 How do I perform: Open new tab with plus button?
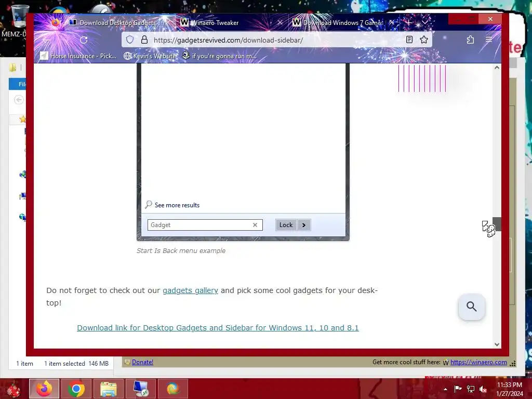click(x=408, y=23)
